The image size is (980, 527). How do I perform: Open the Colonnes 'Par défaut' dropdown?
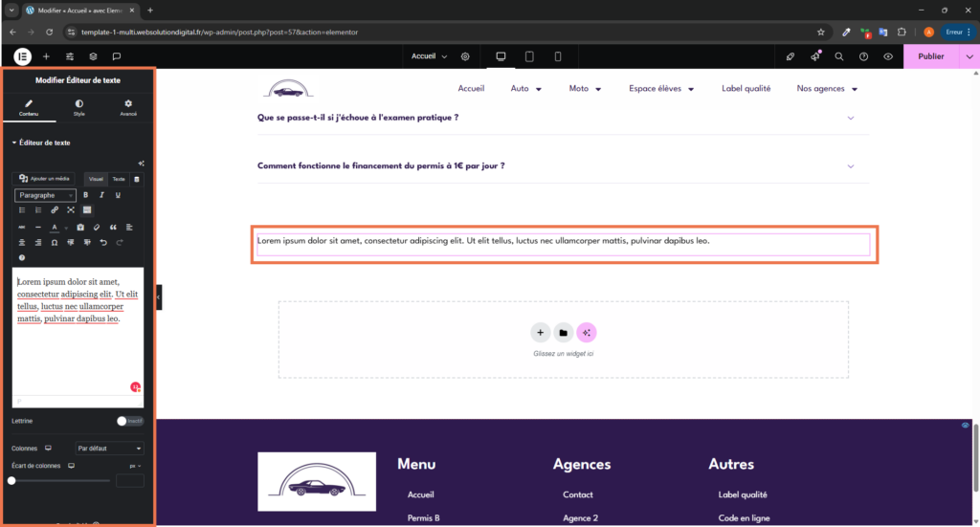coord(110,448)
